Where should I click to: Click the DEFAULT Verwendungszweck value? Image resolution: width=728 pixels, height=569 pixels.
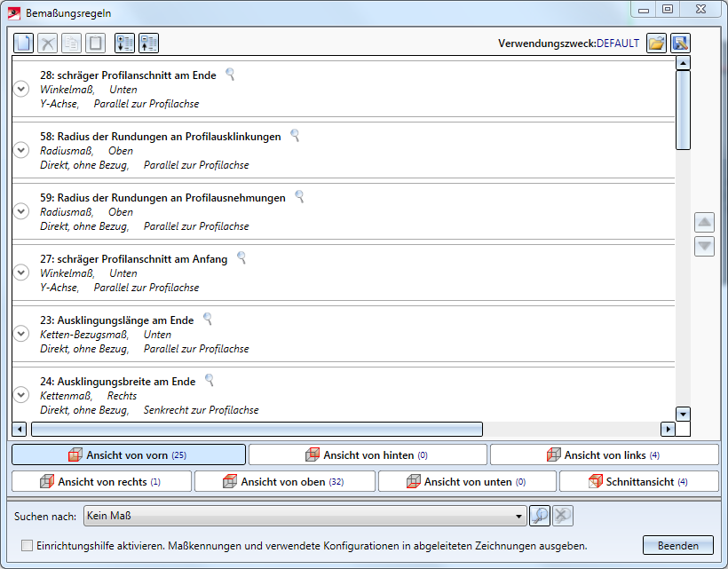tap(618, 43)
